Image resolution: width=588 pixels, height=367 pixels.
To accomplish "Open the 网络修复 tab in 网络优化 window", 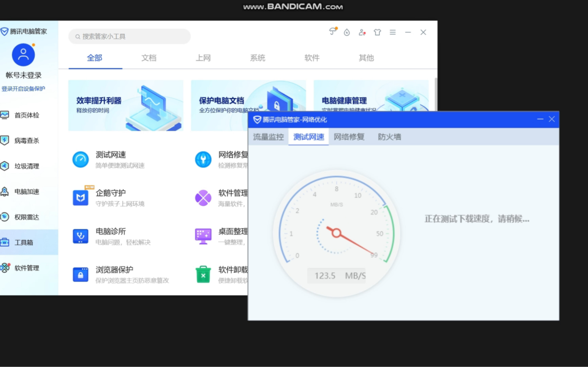I will click(349, 137).
